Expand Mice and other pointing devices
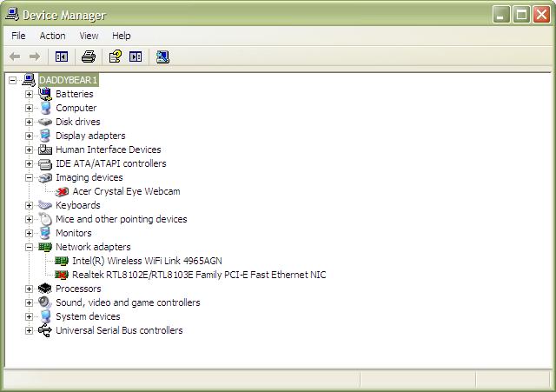The height and width of the screenshot is (392, 556). (29, 219)
